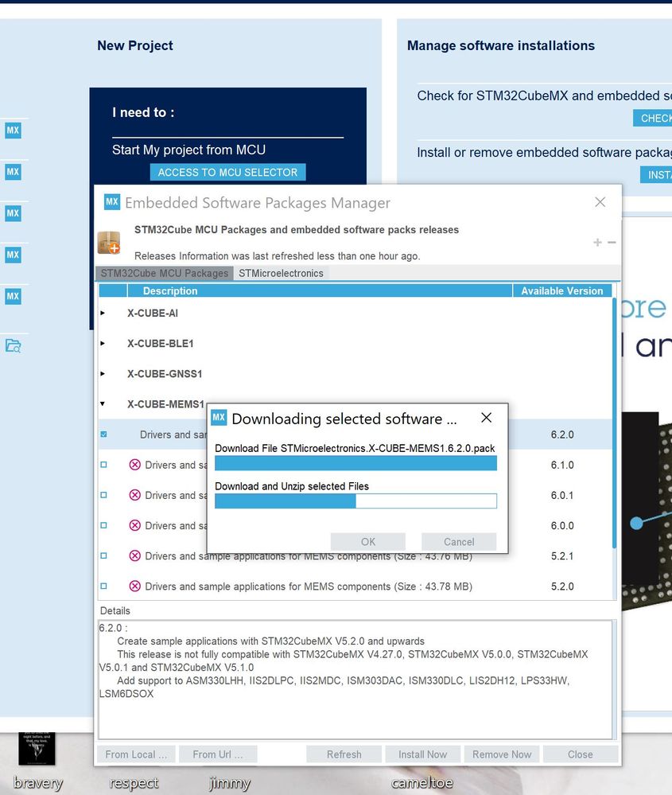The image size is (672, 795).
Task: Switch to STM32Cube MCU Packages tab
Action: point(164,273)
